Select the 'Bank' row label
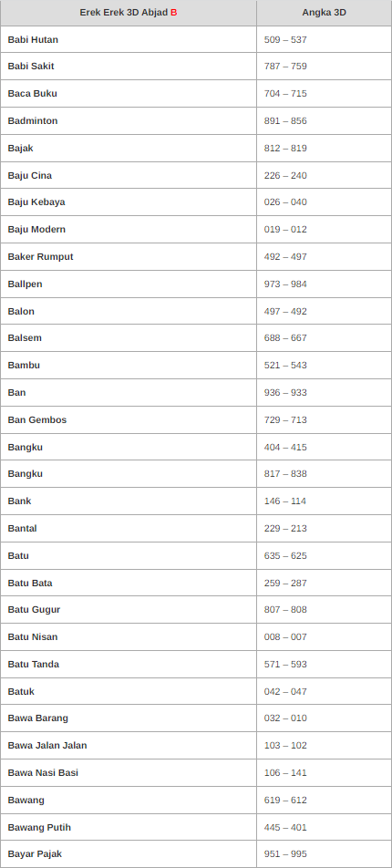 coord(19,501)
